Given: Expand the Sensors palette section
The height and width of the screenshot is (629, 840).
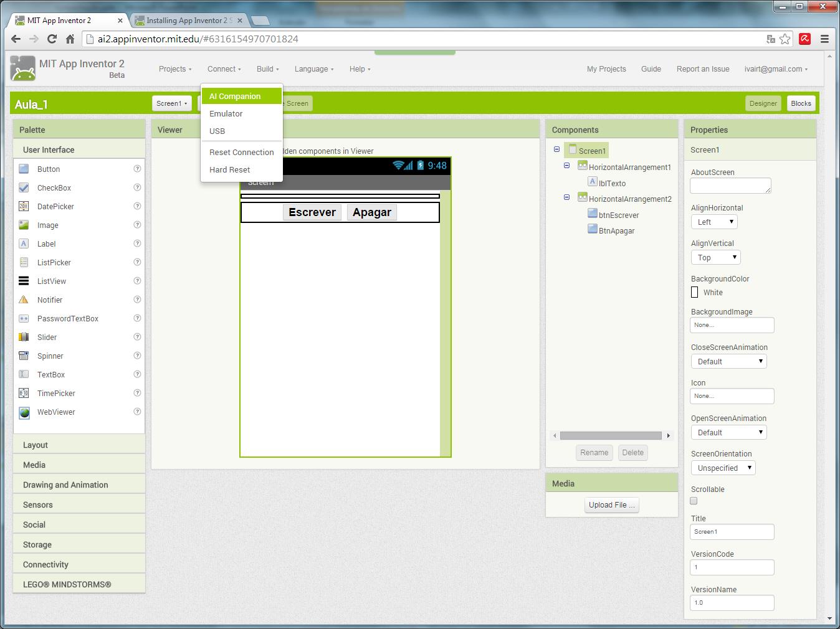Looking at the screenshot, I should [x=79, y=504].
